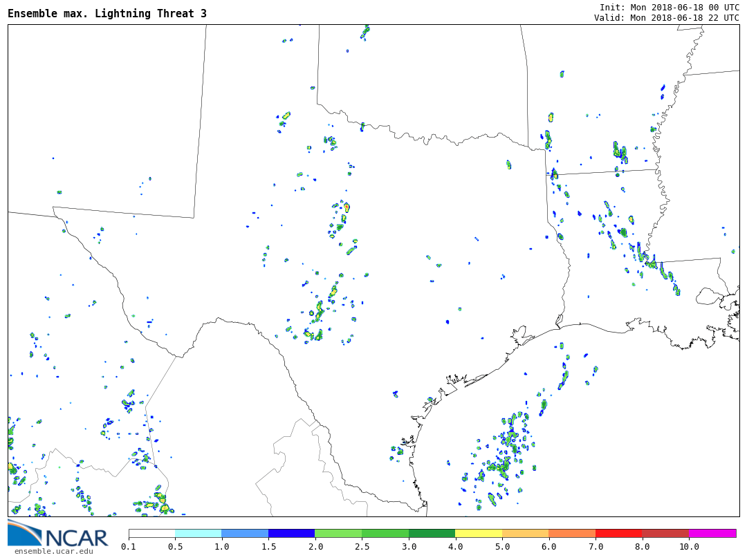747x560 pixels.
Task: Click the 2.0 legend tick label
Action: 315,547
